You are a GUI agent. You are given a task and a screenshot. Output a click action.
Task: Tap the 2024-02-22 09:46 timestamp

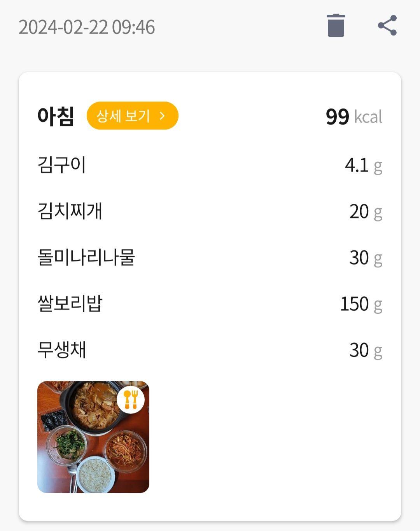(x=87, y=27)
